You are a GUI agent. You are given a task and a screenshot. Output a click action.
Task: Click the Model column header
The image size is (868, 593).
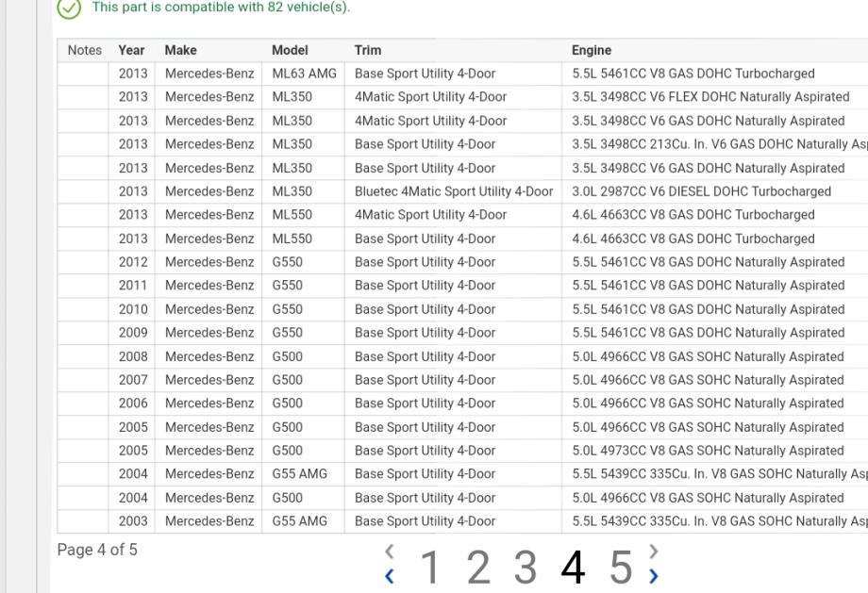click(x=290, y=50)
